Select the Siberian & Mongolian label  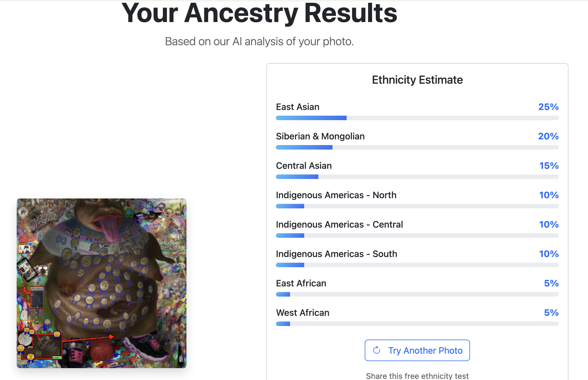[320, 136]
